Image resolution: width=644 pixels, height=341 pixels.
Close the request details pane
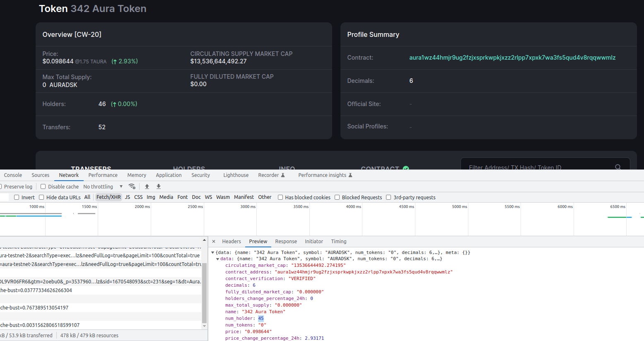pyautogui.click(x=214, y=242)
